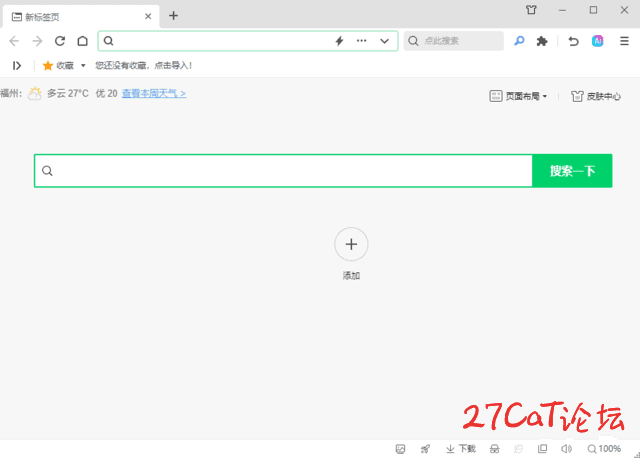Reload the page with refresh icon
Image resolution: width=640 pixels, height=458 pixels.
60,41
